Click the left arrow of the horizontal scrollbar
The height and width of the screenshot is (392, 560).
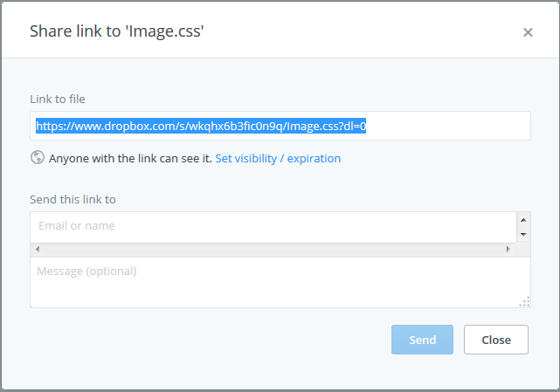(x=38, y=249)
